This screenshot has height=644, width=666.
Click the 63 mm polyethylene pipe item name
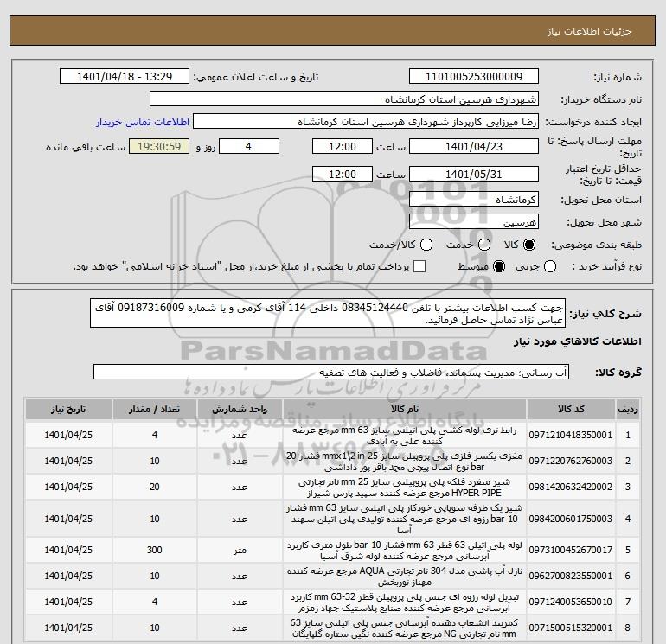(405, 551)
